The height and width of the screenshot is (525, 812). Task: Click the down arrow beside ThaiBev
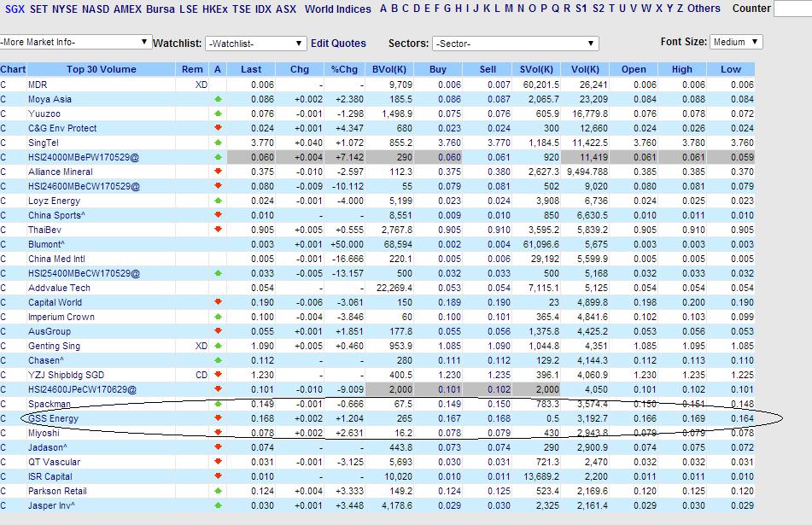click(x=218, y=229)
